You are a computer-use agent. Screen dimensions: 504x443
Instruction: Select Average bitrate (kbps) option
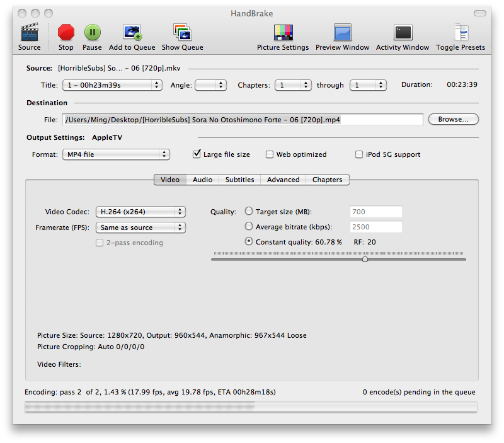(x=248, y=226)
